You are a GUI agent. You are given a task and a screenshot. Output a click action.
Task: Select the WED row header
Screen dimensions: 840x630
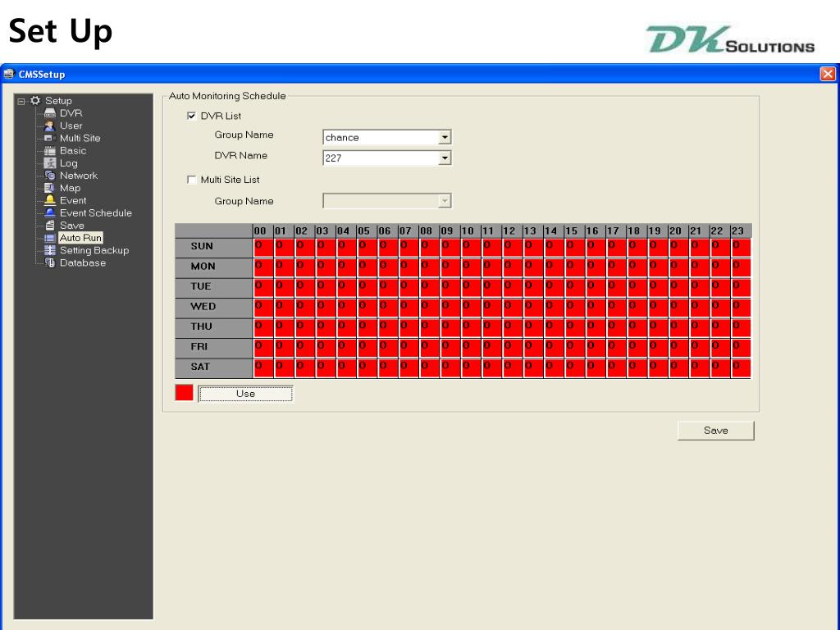tap(214, 307)
